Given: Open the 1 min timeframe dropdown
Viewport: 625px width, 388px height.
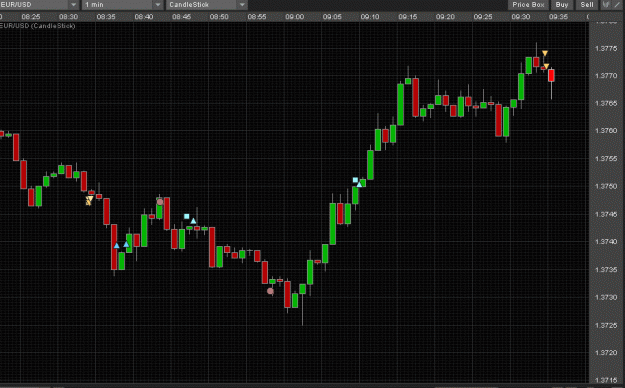Looking at the screenshot, I should click(122, 5).
